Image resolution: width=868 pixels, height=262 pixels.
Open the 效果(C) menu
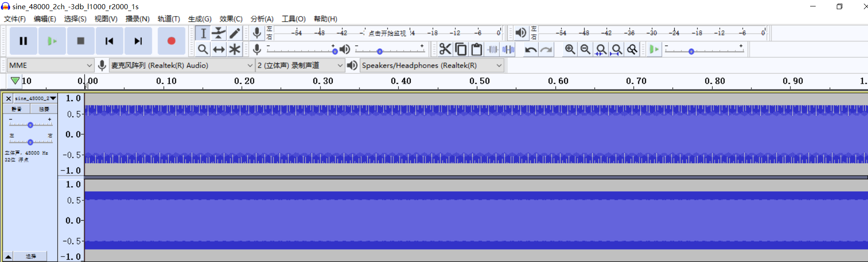pos(230,19)
